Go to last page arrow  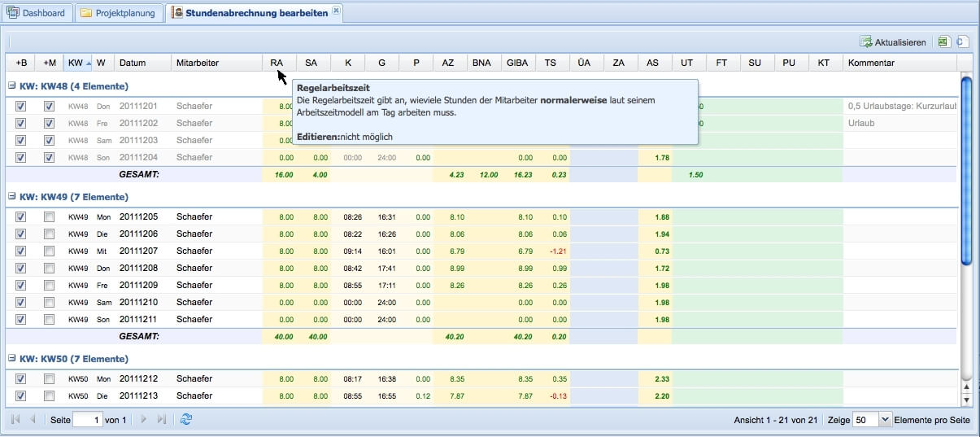(x=161, y=419)
